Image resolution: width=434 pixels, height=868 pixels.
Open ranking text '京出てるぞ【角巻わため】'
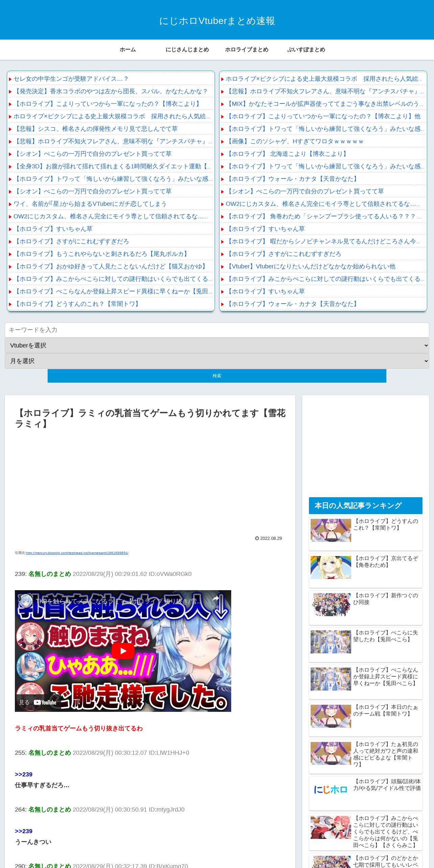coord(386,562)
